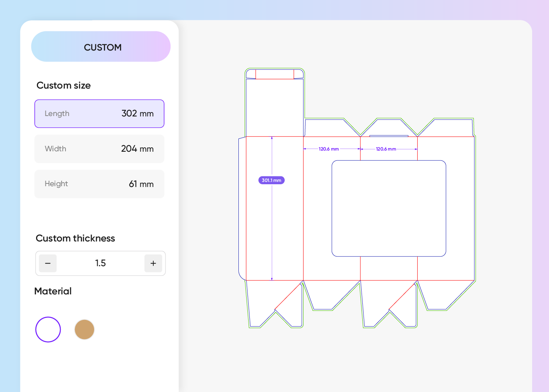The height and width of the screenshot is (392, 549).
Task: Click the 204 mm width value
Action: 137,149
